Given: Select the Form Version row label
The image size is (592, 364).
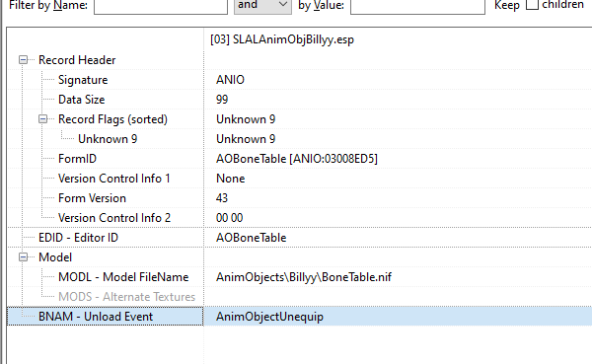Looking at the screenshot, I should tap(92, 198).
